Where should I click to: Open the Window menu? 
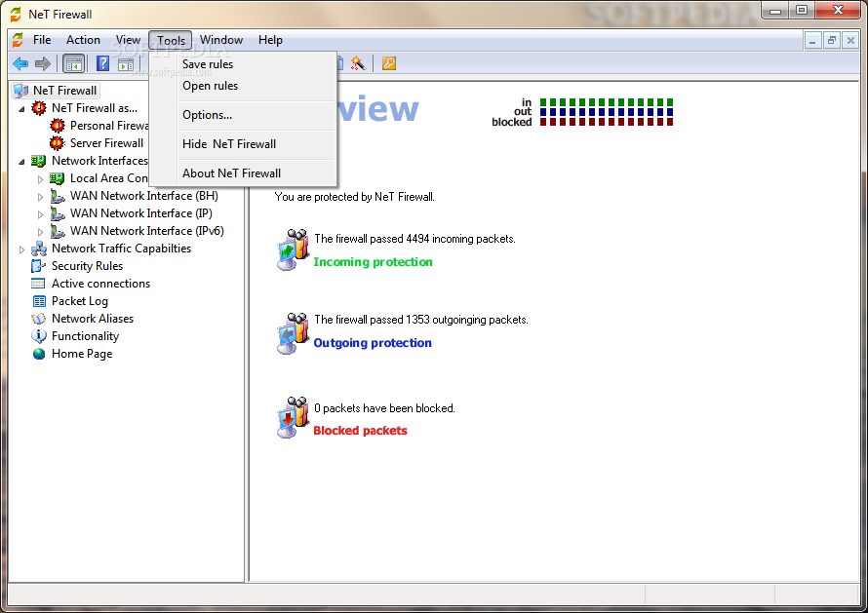pyautogui.click(x=221, y=40)
